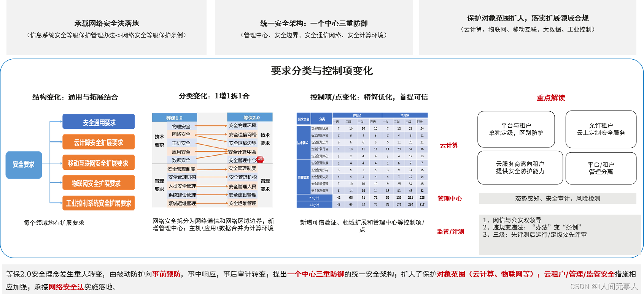Click 人员安全管理 in the 等保1.0 column

coord(182,186)
